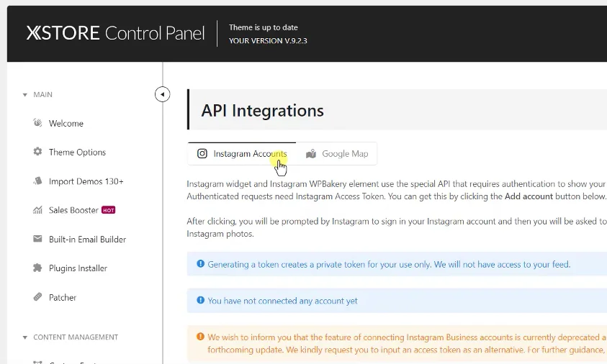Click the Theme Options gear icon

click(37, 152)
